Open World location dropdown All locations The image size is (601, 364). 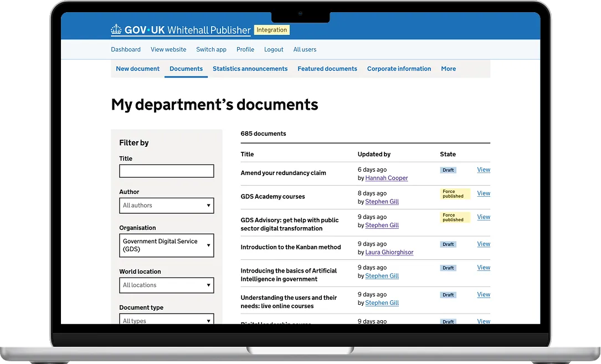click(166, 285)
